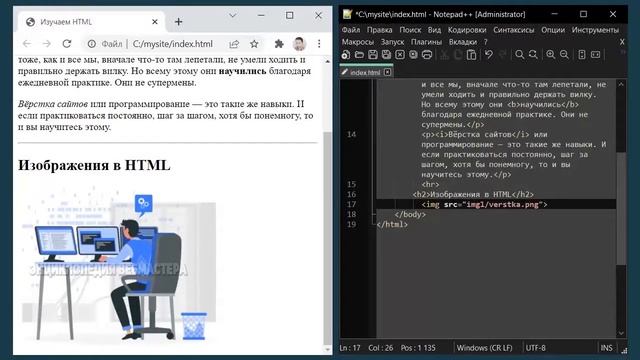Open the Вид menu

[x=434, y=30]
